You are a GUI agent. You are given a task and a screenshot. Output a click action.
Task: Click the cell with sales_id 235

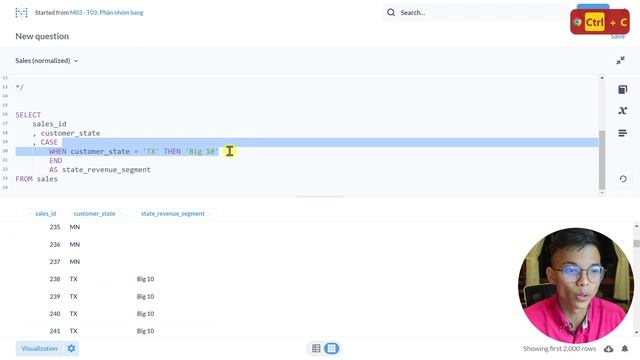coord(55,227)
